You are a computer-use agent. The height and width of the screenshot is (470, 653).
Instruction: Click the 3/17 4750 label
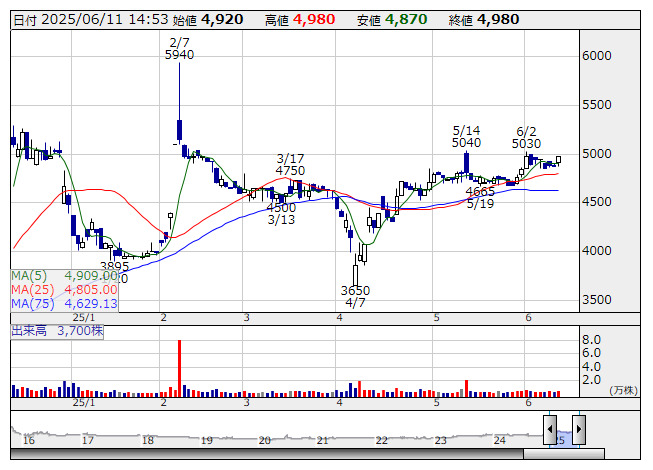[x=290, y=164]
